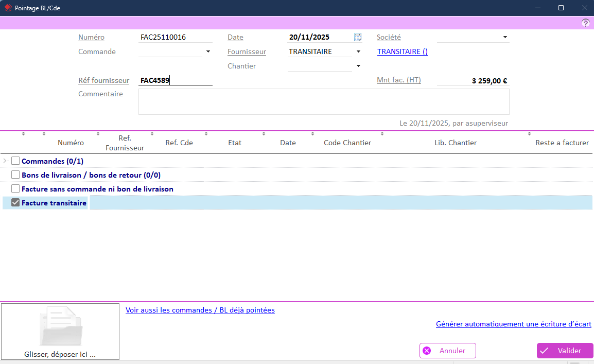This screenshot has height=364, width=594.
Task: Open the help question mark icon
Action: click(x=586, y=23)
